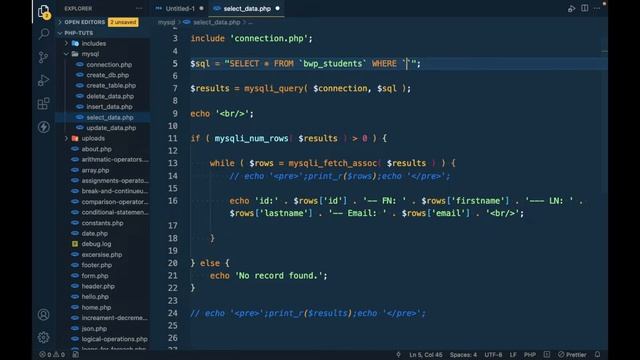Open the Extensions view
640x360 pixels.
(x=44, y=104)
